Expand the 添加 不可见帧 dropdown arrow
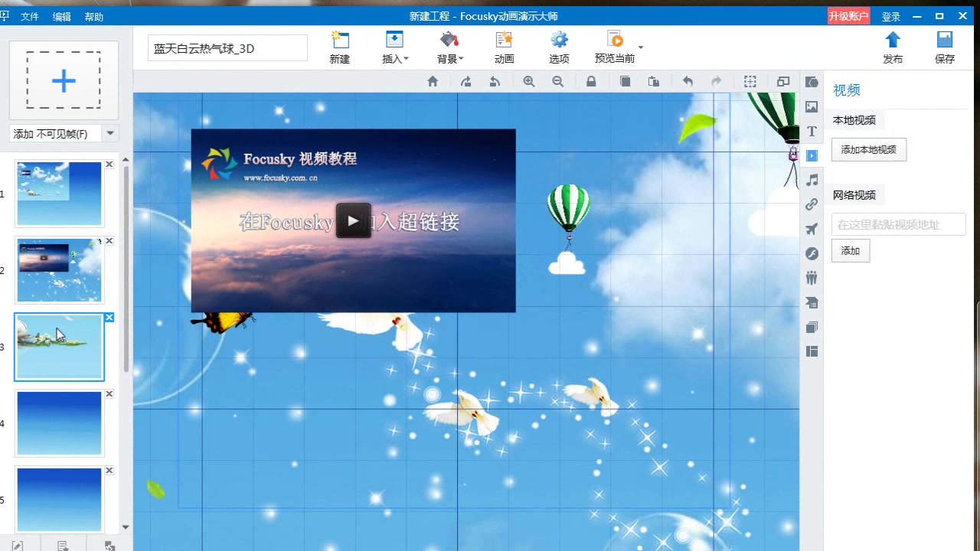 [x=110, y=133]
